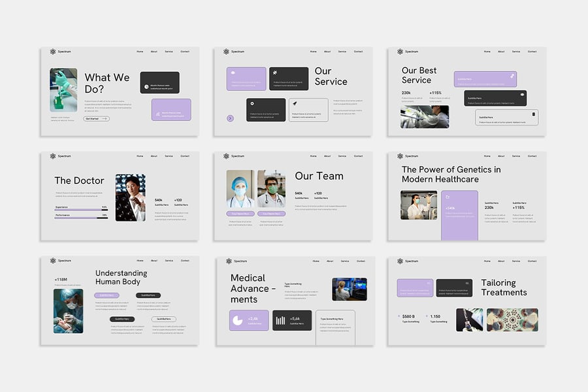The height and width of the screenshot is (392, 588).
Task: Click the folder icon in purple Genetics card
Action: pyautogui.click(x=448, y=196)
